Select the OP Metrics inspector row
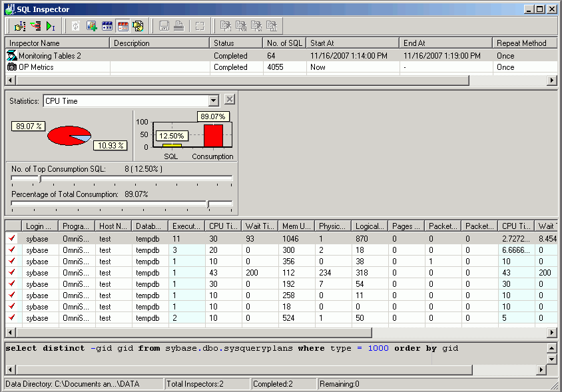 [x=36, y=67]
